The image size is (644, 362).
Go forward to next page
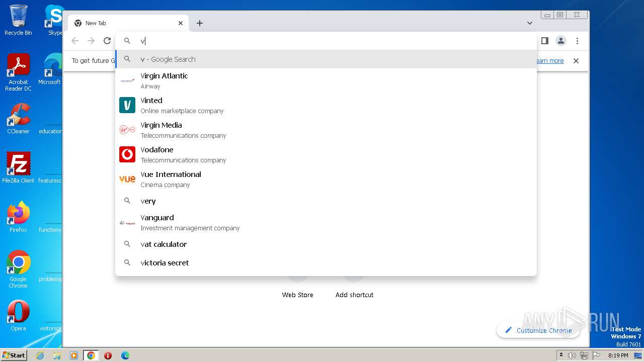coord(91,41)
